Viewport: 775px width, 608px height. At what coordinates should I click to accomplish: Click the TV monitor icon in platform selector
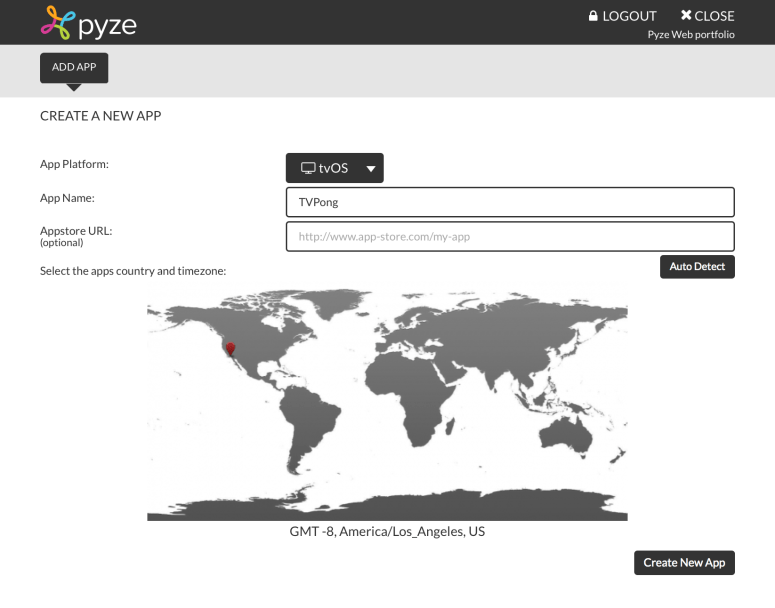[308, 168]
